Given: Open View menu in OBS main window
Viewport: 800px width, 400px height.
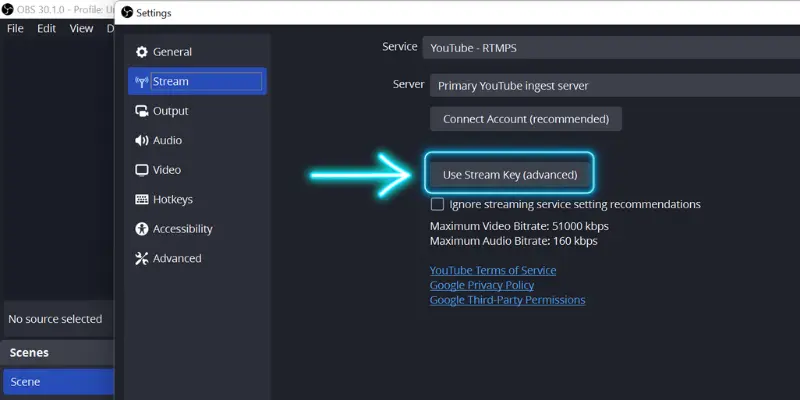Looking at the screenshot, I should click(81, 29).
